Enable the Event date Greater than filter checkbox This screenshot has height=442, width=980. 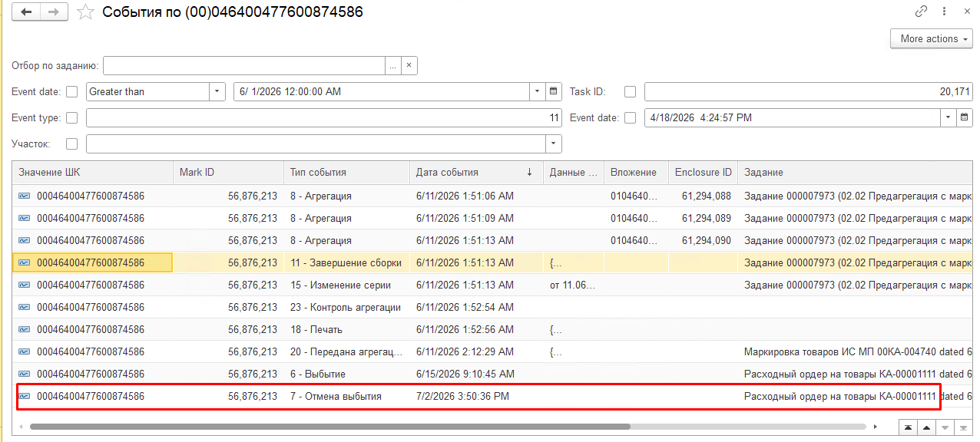72,92
